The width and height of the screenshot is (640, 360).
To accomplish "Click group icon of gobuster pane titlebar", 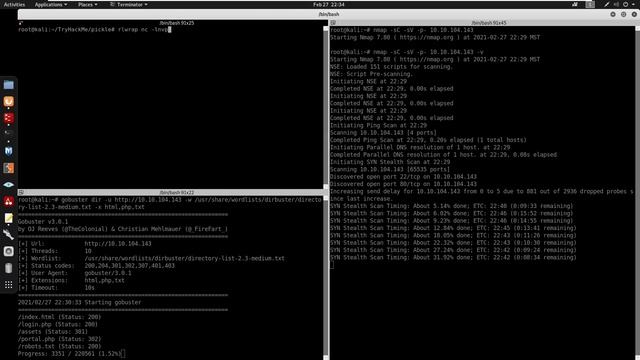I will [x=21, y=192].
